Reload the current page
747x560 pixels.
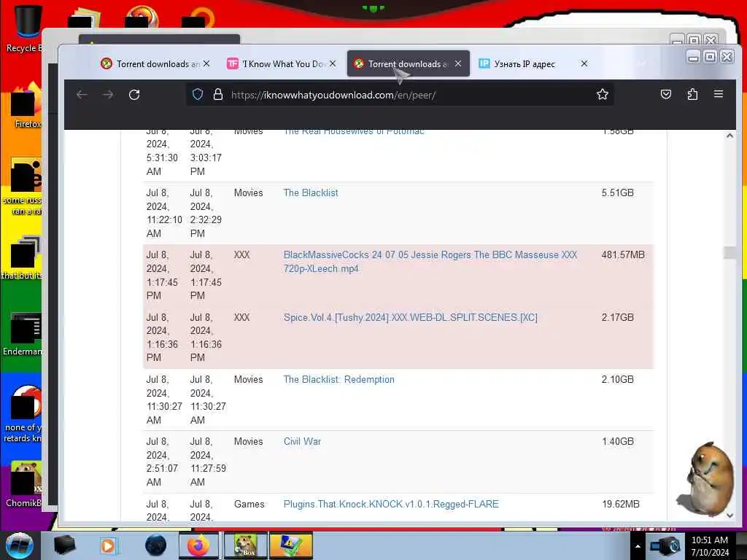pos(134,95)
